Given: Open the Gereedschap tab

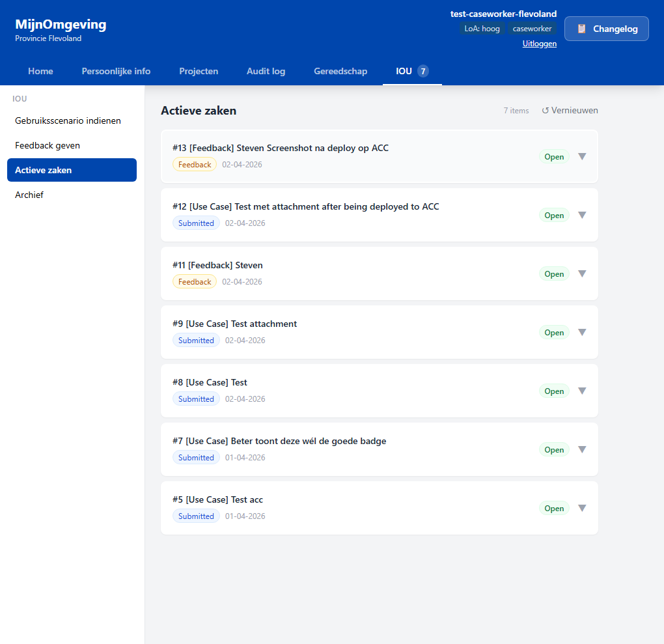Looking at the screenshot, I should coord(340,71).
